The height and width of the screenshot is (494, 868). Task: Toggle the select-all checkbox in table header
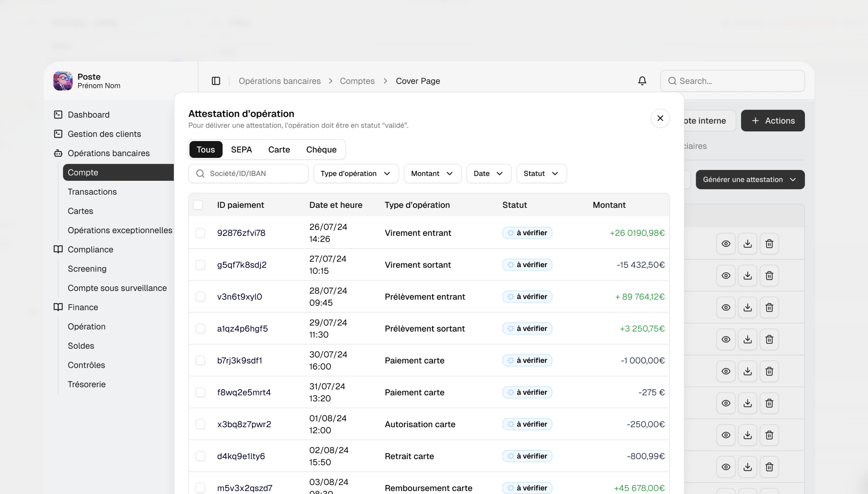coord(198,205)
